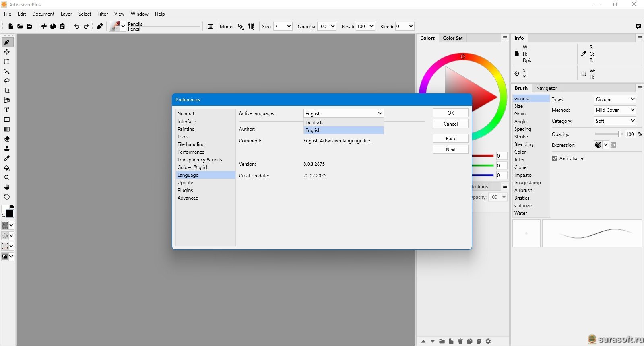
Task: Click OK in Preferences dialog
Action: [x=451, y=113]
